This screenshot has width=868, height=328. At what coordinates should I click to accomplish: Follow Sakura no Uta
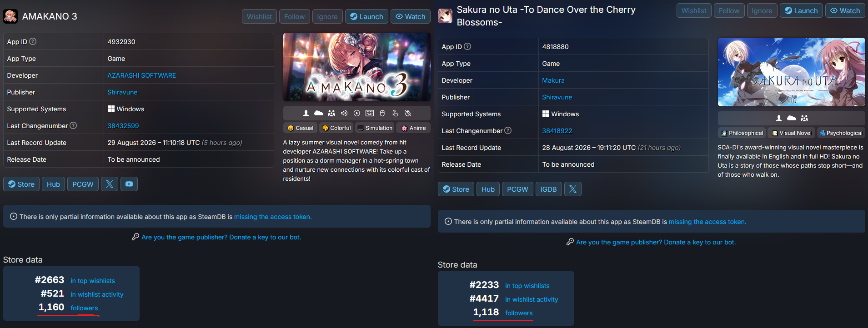(x=729, y=10)
